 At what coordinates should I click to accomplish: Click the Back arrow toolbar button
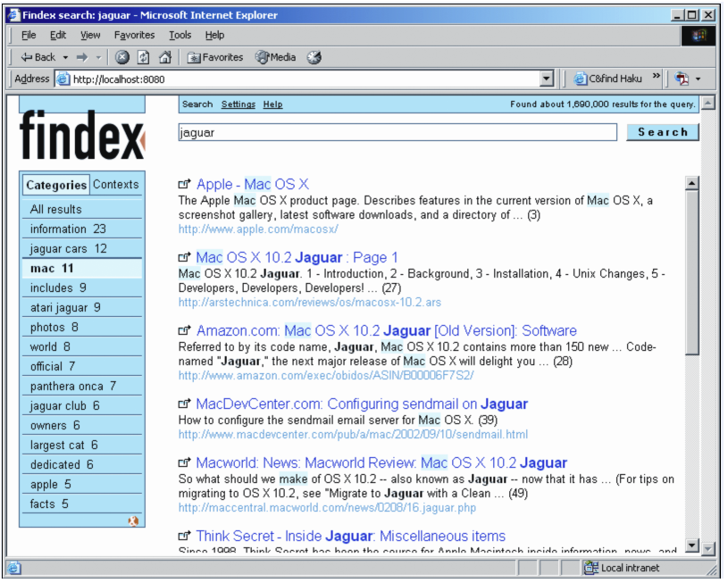click(38, 57)
